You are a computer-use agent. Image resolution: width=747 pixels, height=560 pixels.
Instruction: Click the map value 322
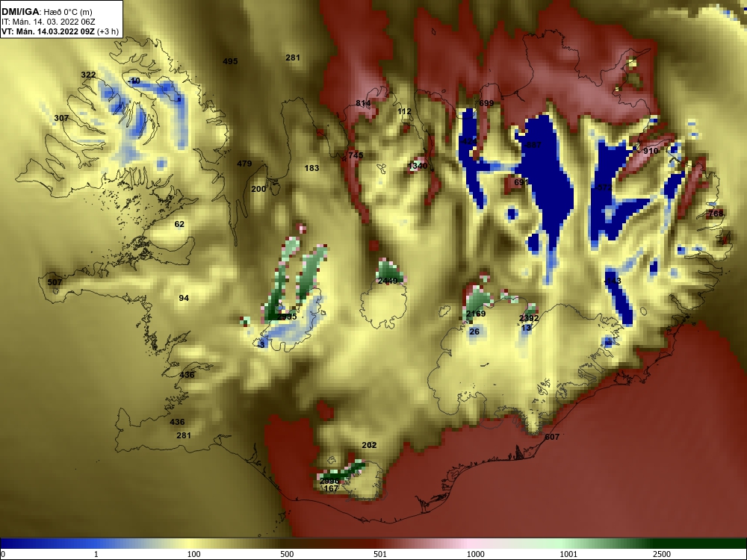tap(88, 75)
